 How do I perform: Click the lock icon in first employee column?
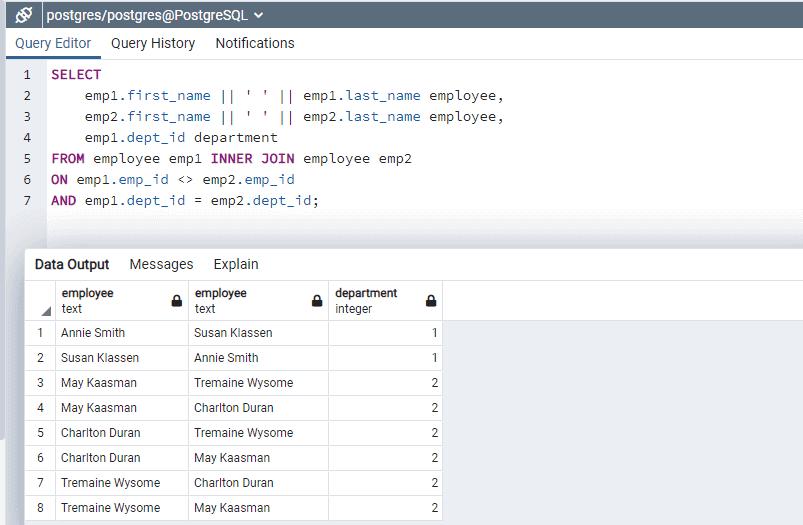(177, 301)
